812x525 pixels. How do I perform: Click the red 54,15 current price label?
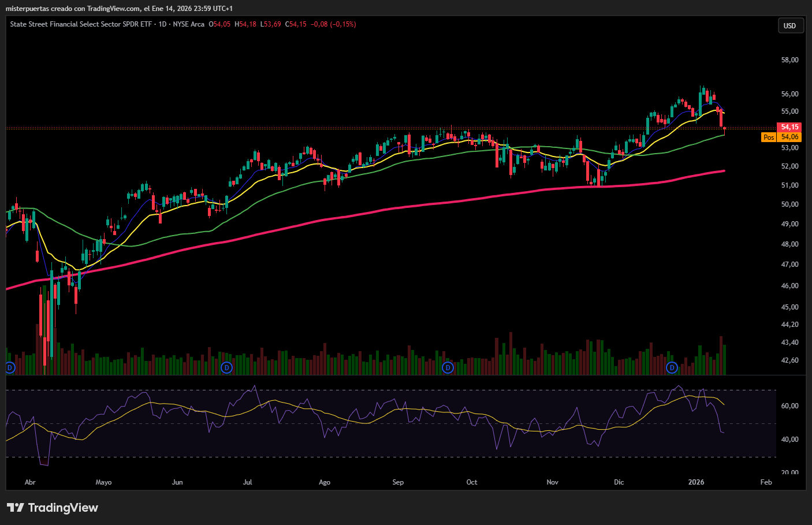point(789,127)
